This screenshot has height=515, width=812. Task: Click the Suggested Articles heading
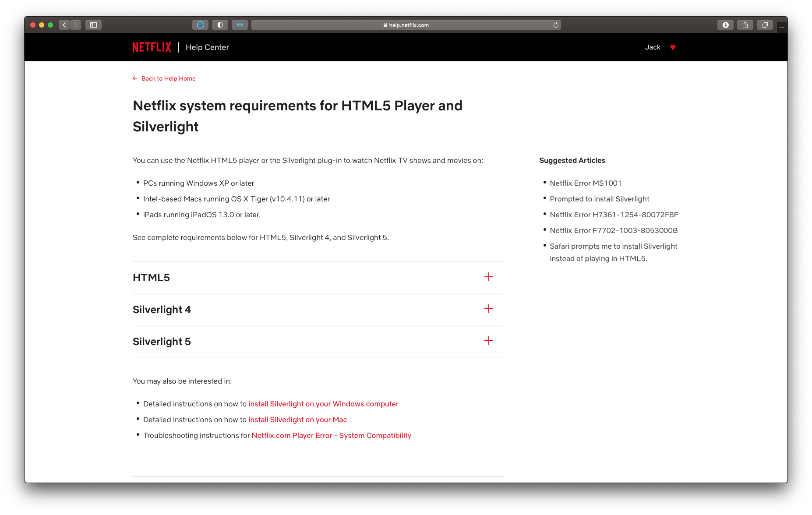pyautogui.click(x=572, y=160)
